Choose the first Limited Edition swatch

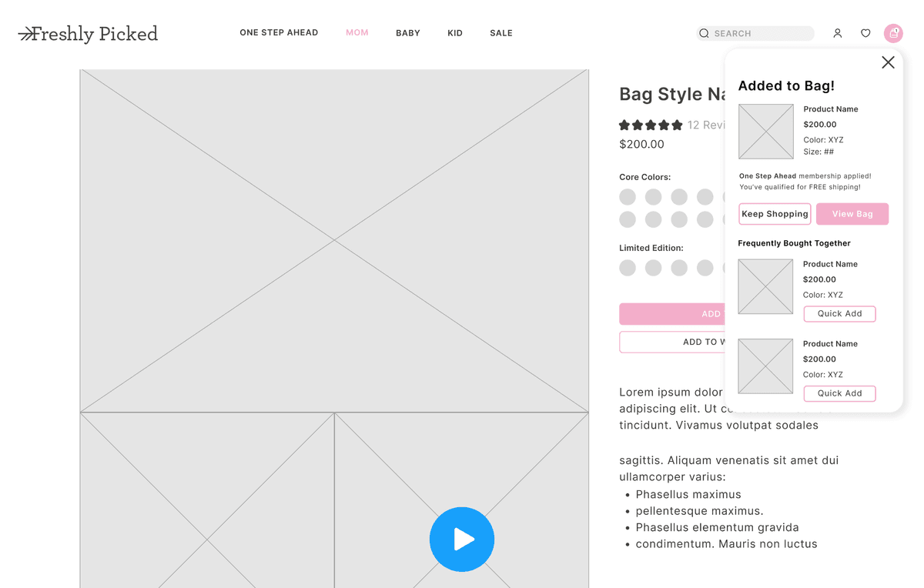[628, 268]
